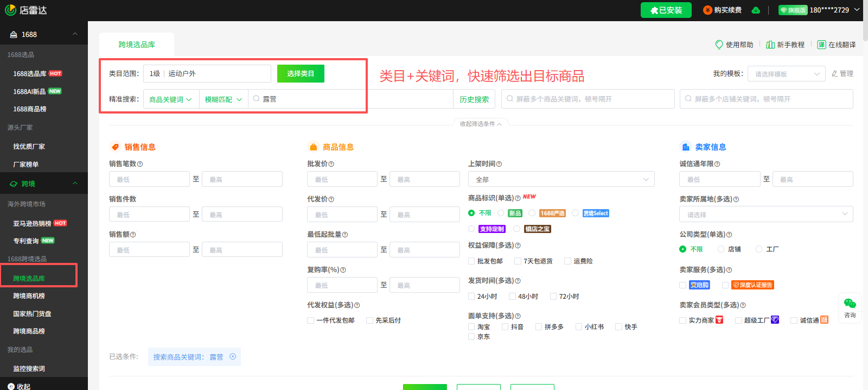
Task: Remove the 露营 keyword filter tag
Action: [x=233, y=357]
